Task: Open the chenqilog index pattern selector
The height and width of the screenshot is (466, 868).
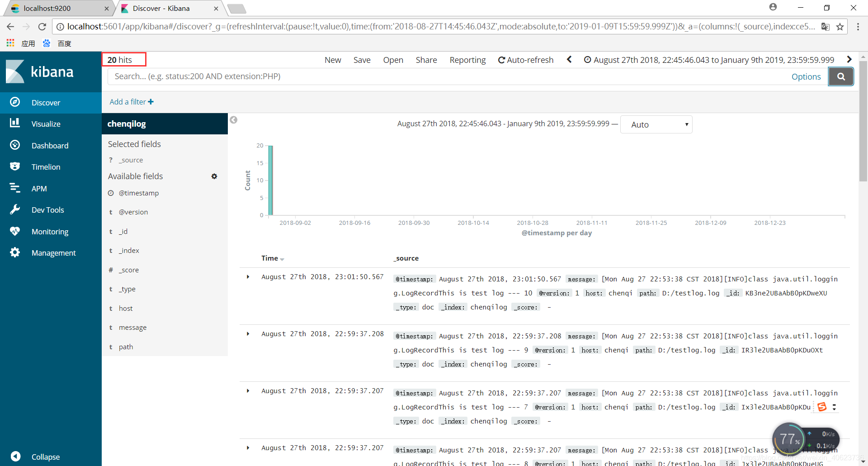Action: [x=165, y=124]
